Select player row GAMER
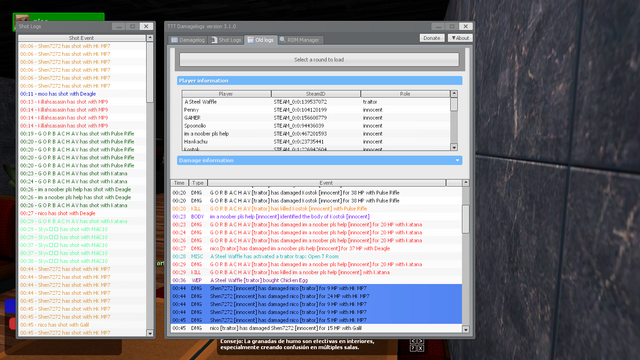 pos(316,118)
